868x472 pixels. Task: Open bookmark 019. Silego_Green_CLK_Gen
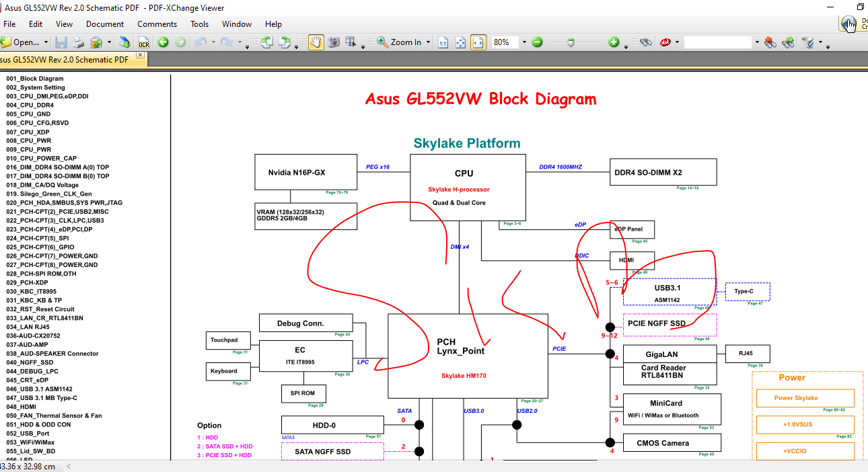click(49, 194)
